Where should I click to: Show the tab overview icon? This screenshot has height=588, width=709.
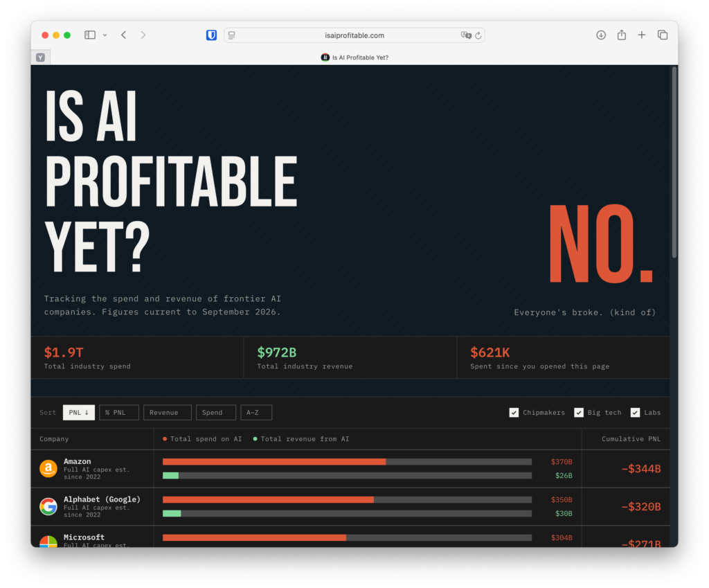pos(663,35)
